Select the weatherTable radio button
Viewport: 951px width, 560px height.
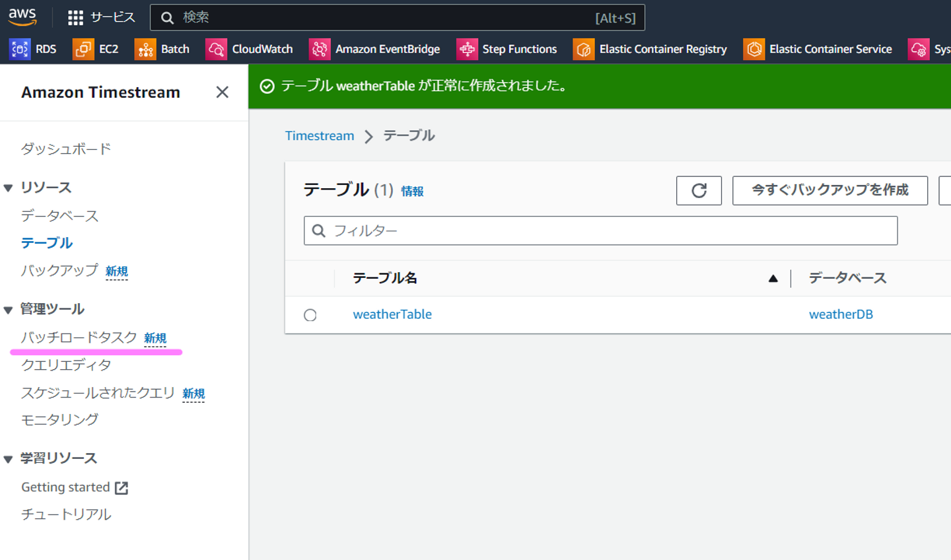[310, 315]
